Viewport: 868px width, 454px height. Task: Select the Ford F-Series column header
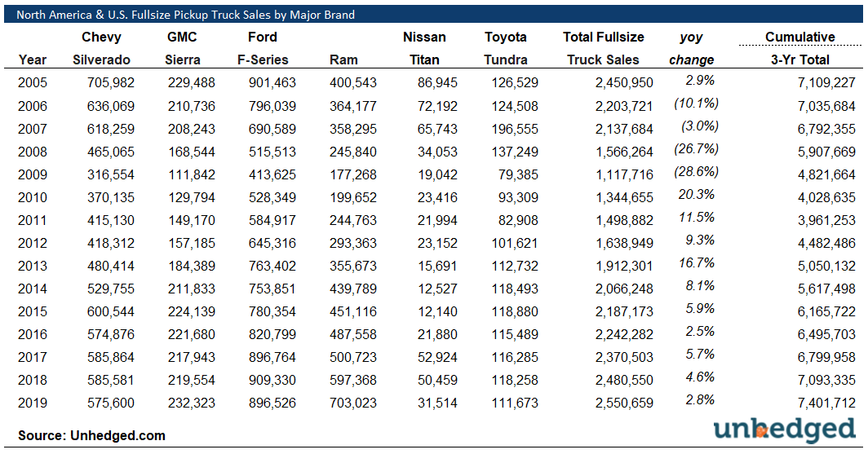(263, 48)
